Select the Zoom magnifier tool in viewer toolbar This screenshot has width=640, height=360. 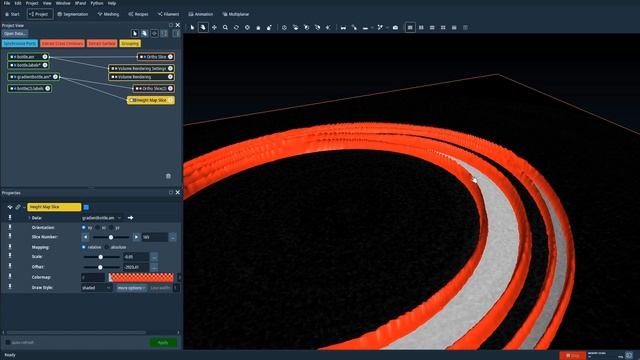pos(225,27)
